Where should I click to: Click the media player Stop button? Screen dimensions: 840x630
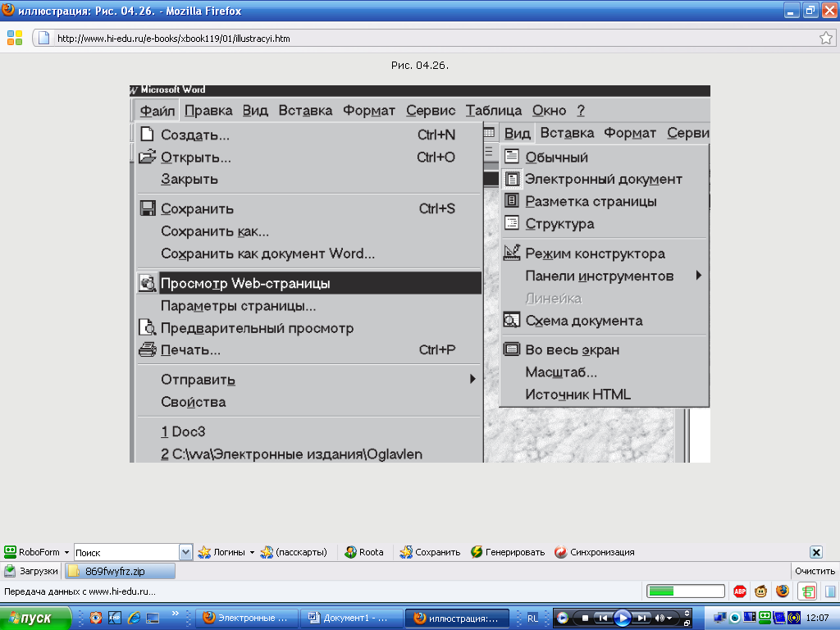click(585, 619)
